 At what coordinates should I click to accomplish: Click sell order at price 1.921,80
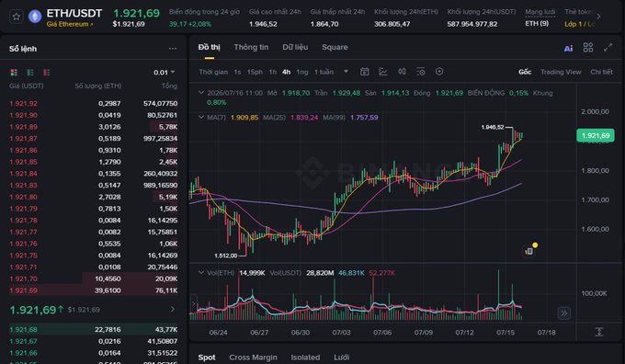coord(93,197)
